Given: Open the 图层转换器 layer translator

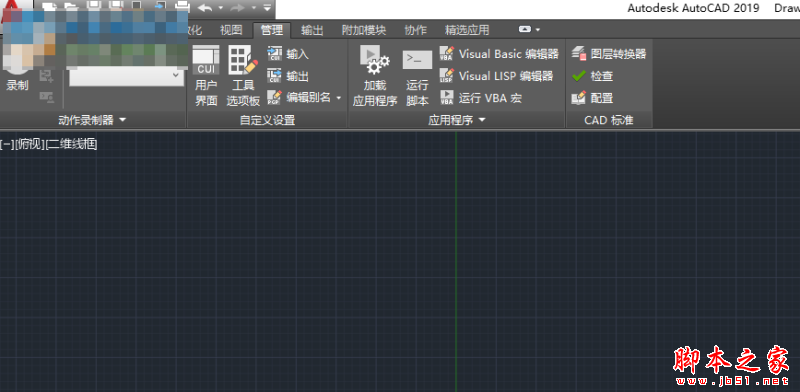Looking at the screenshot, I should 609,54.
